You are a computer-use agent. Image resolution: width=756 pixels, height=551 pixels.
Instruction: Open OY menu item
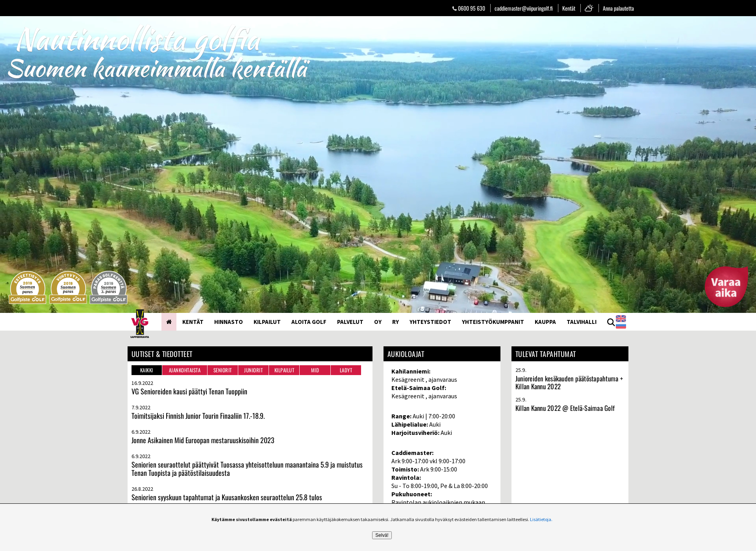pos(378,322)
